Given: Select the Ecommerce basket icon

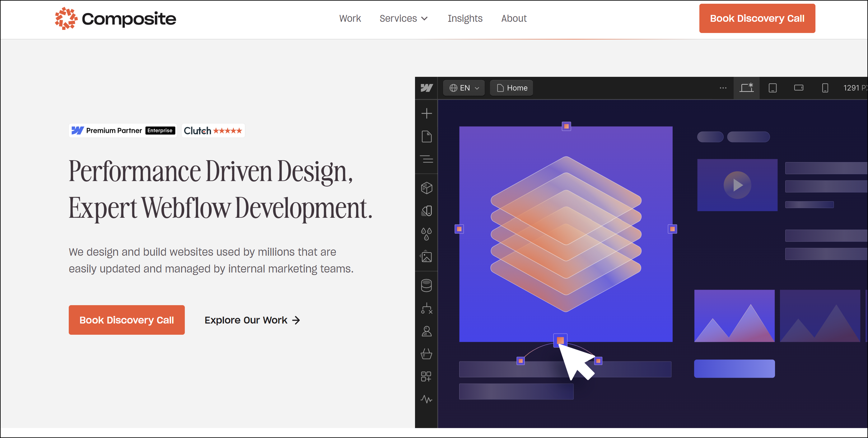Looking at the screenshot, I should point(426,354).
